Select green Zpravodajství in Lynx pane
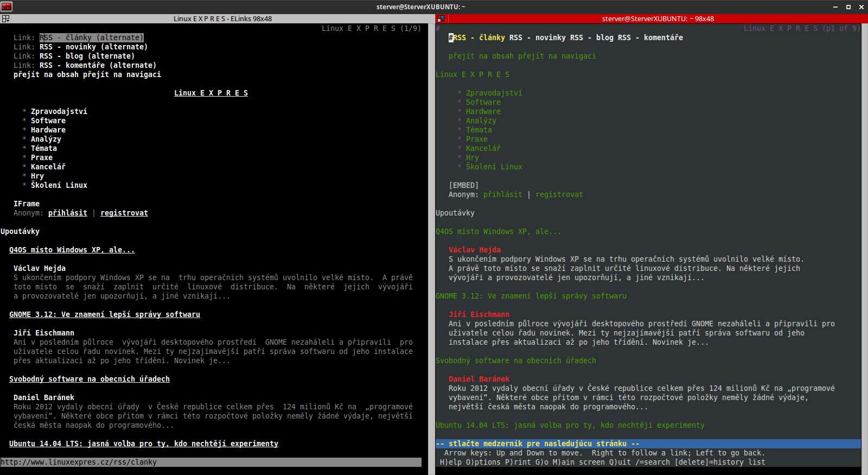The width and height of the screenshot is (868, 475). coord(494,93)
